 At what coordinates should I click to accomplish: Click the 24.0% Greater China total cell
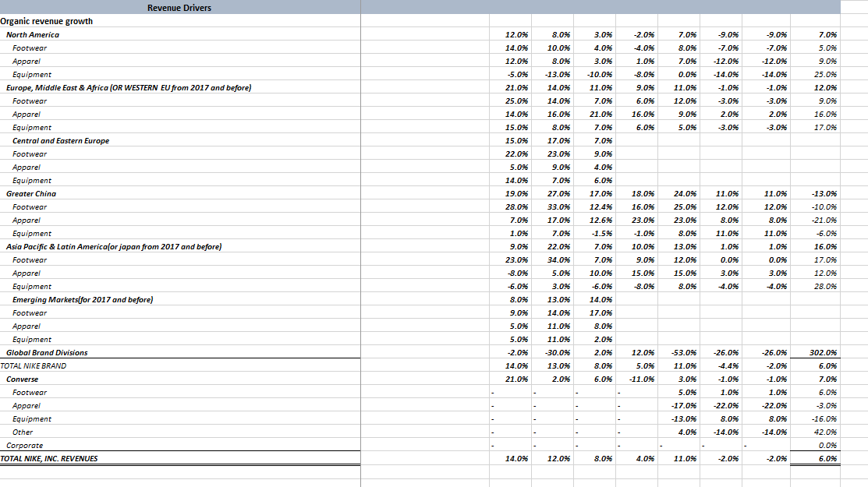click(678, 193)
